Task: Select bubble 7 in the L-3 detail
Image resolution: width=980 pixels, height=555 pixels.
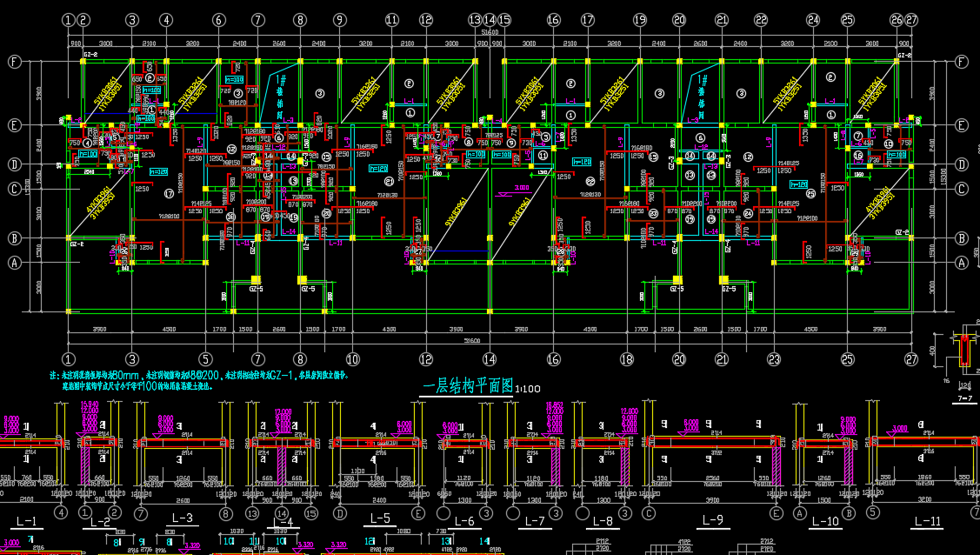Action: [141, 514]
